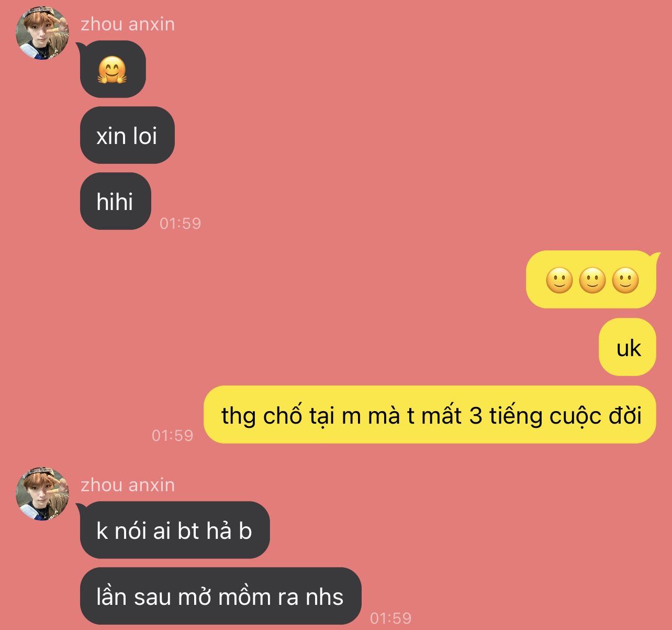Click the 01:59 timestamp beside the long yellow message
672x630 pixels.
173,435
